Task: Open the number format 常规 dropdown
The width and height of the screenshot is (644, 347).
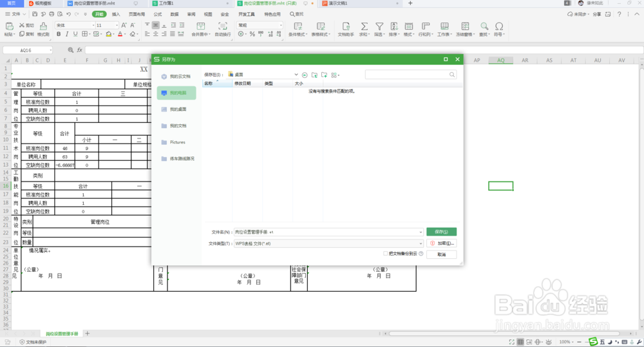Action: pyautogui.click(x=281, y=25)
